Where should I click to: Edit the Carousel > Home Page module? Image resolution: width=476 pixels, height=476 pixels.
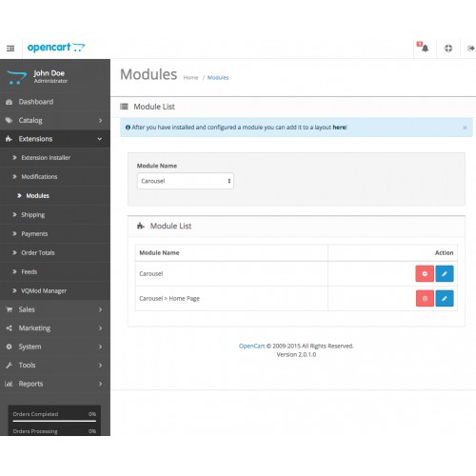(445, 298)
